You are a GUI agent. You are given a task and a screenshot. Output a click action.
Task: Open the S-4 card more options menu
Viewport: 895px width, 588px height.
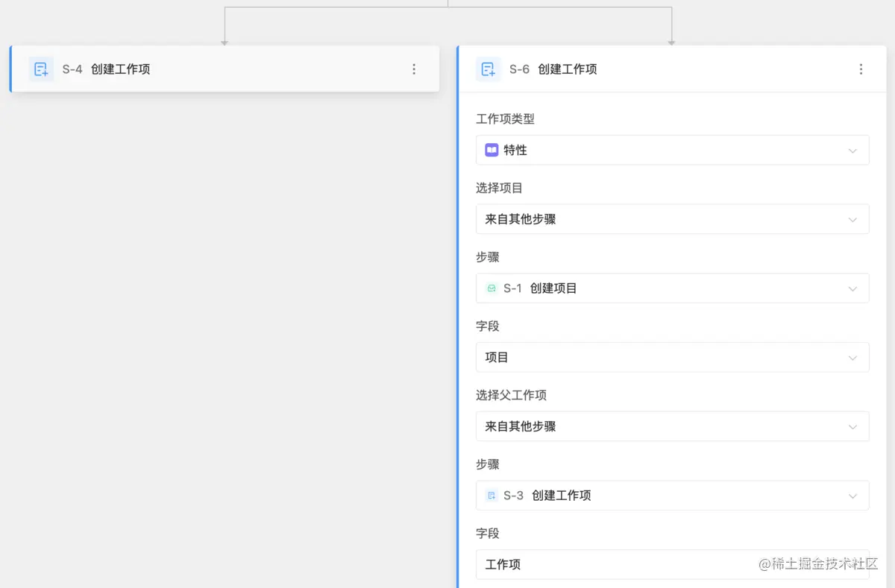pos(414,69)
